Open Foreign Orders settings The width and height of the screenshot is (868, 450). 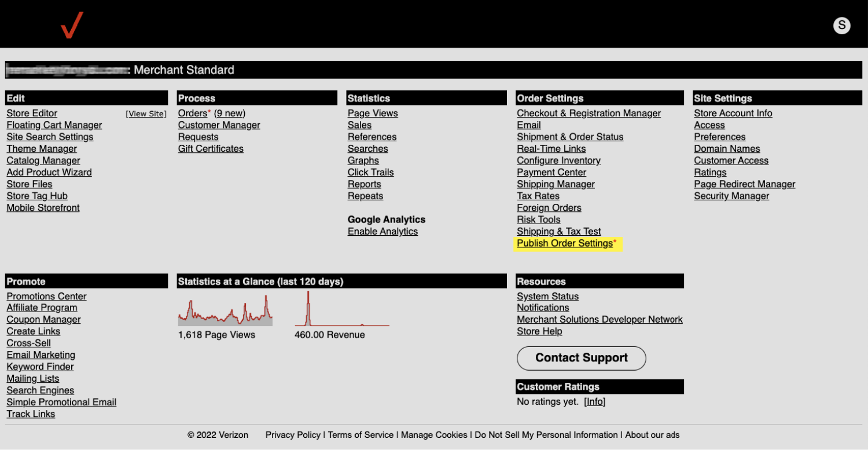tap(549, 208)
